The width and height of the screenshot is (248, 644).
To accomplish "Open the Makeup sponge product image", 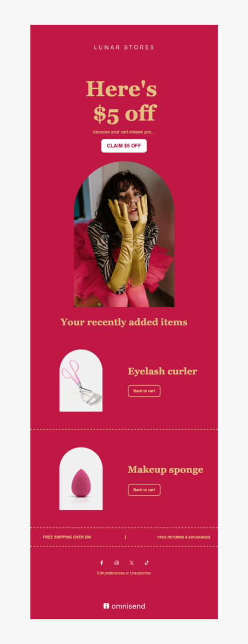I will point(81,479).
